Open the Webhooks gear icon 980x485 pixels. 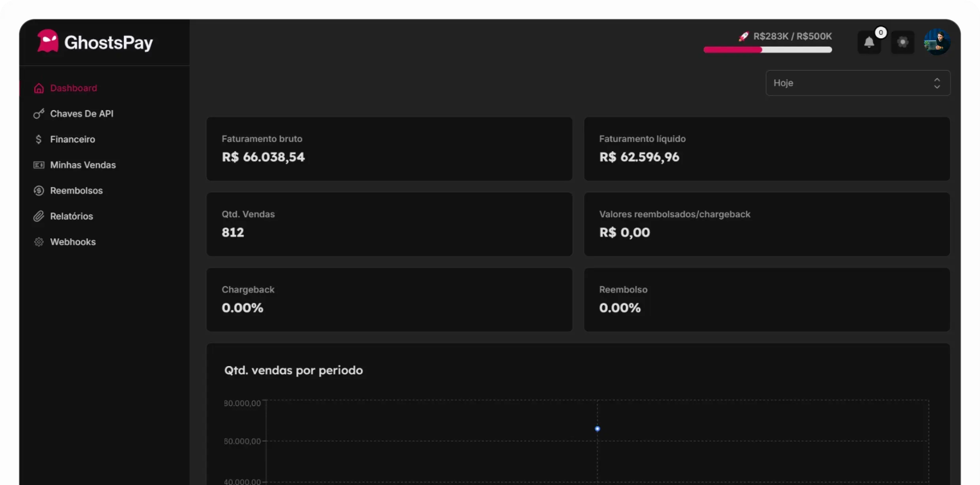pyautogui.click(x=38, y=242)
